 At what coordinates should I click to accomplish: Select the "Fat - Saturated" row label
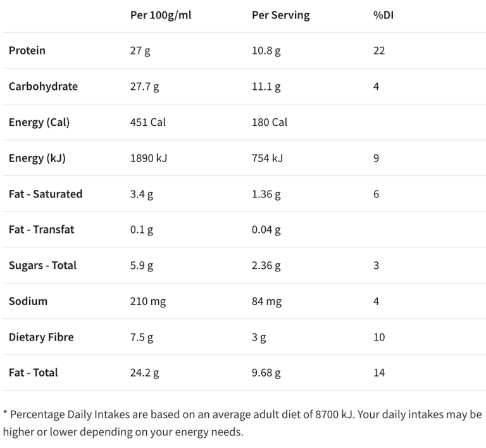46,194
